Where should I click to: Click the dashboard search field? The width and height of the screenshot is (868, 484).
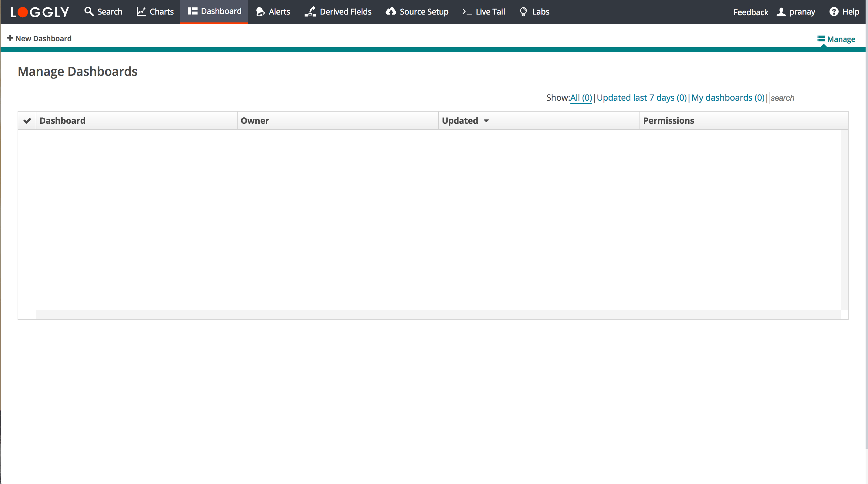coord(808,98)
